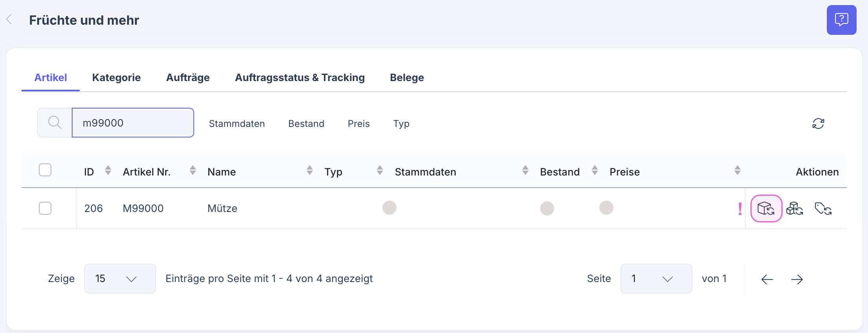The height and width of the screenshot is (333, 868).
Task: Switch to the Kategorie tab
Action: click(116, 78)
